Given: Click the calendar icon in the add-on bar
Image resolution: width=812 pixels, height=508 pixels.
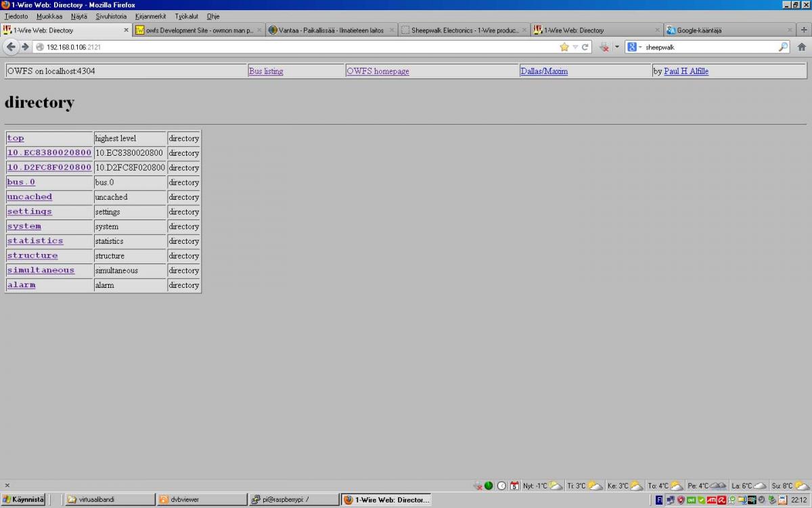Looking at the screenshot, I should pyautogui.click(x=514, y=486).
